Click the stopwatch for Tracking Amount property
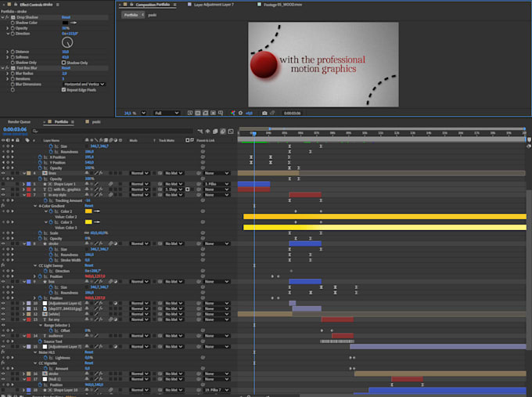This screenshot has height=397, width=532. [x=46, y=200]
